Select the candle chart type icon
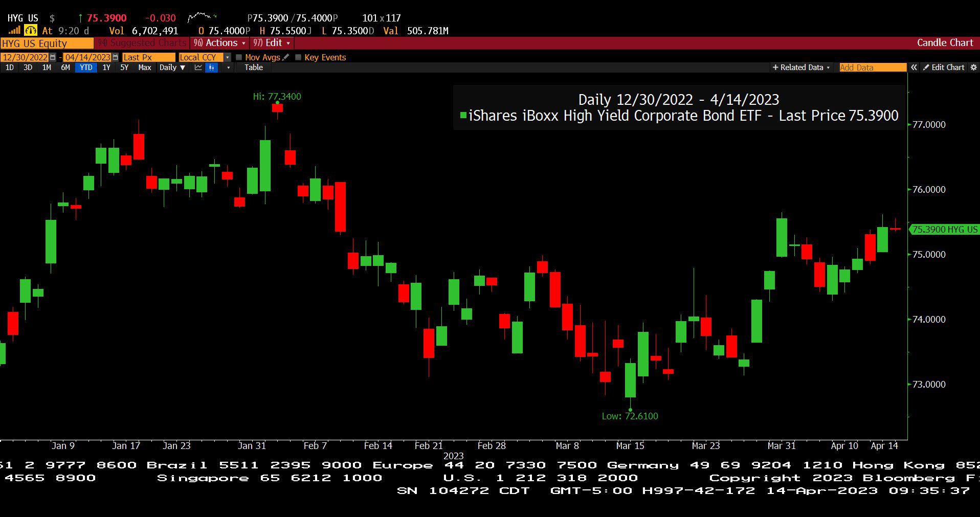Screen dimensions: 980x517 pos(211,68)
